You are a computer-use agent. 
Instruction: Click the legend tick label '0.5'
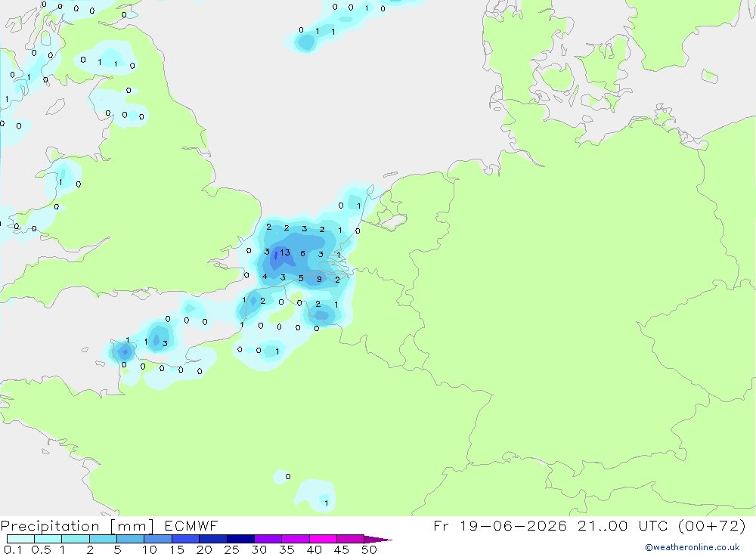point(41,549)
